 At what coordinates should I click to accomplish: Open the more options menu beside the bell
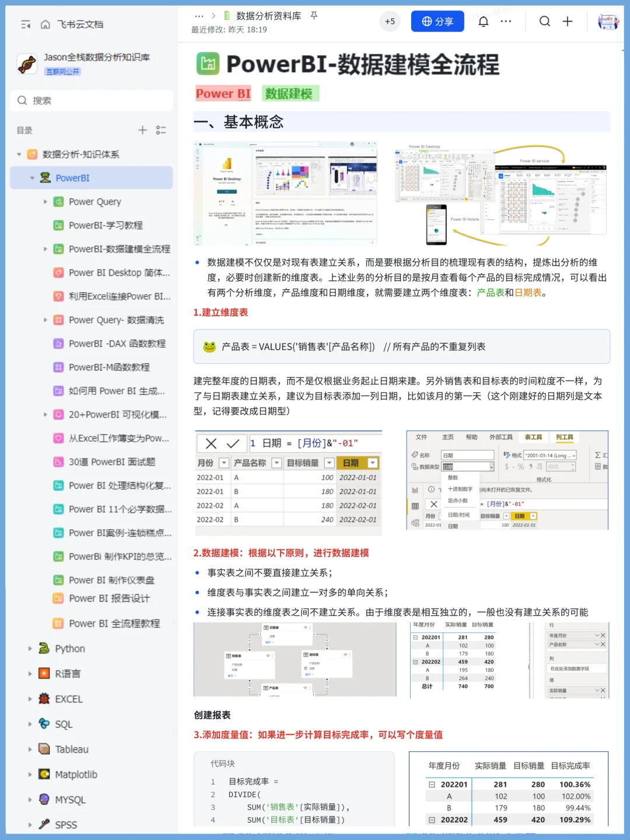[x=506, y=22]
